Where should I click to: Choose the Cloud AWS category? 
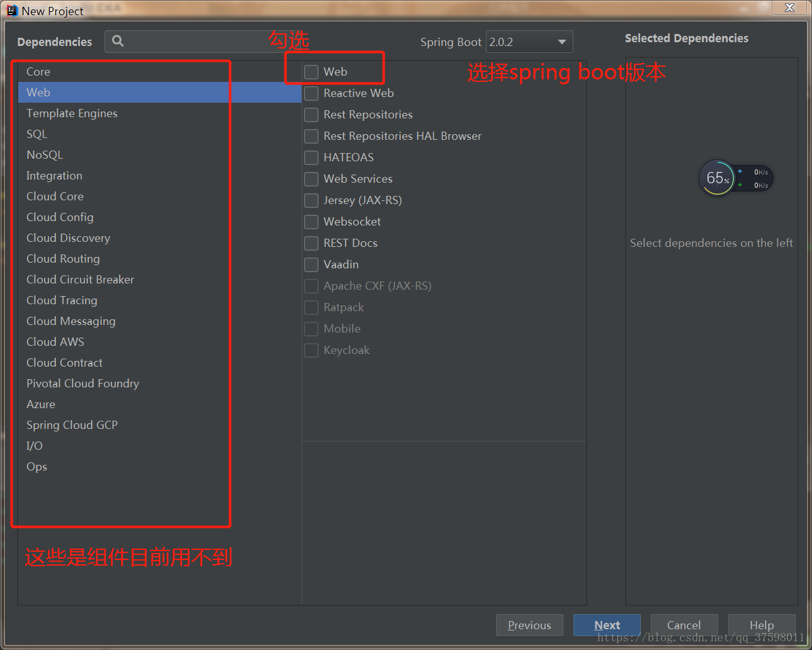tap(159, 342)
